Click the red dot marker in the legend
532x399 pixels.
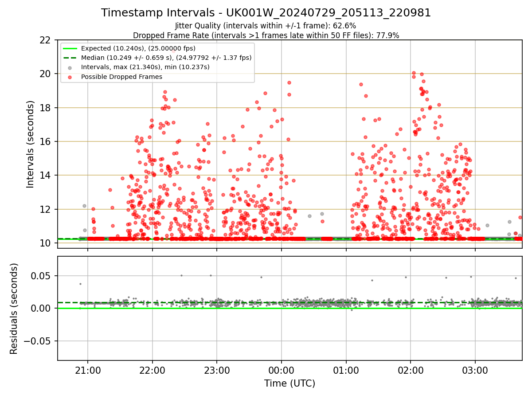(70, 77)
